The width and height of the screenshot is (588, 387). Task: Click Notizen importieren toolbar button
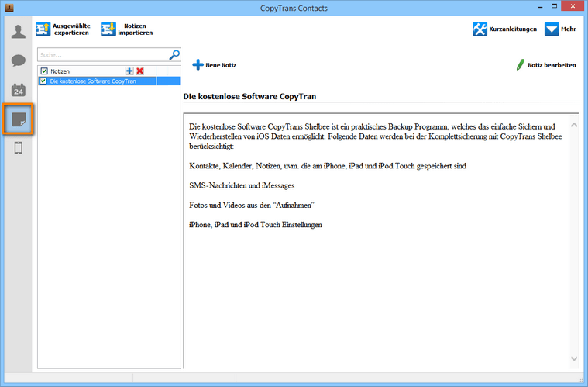pos(128,29)
